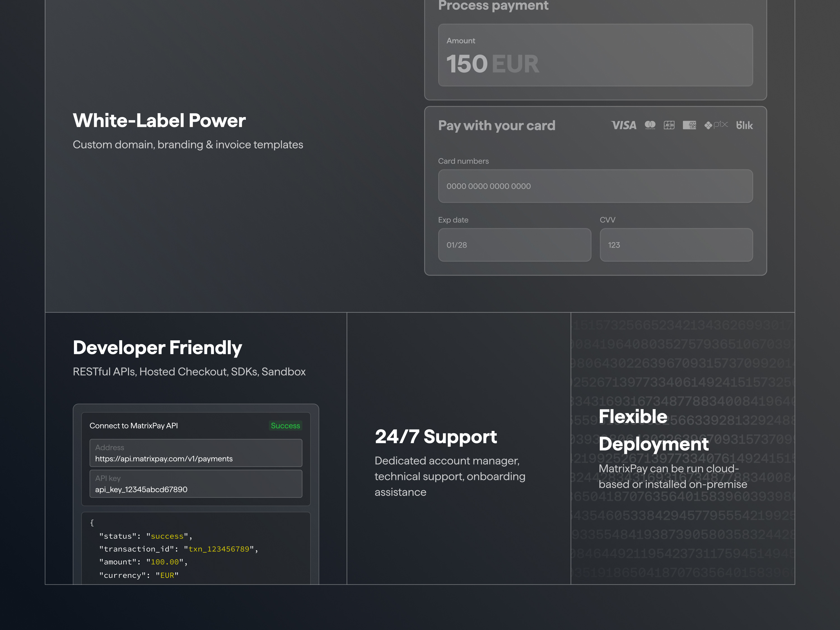Click the CVV input field
Viewport: 840px width, 630px height.
point(676,245)
